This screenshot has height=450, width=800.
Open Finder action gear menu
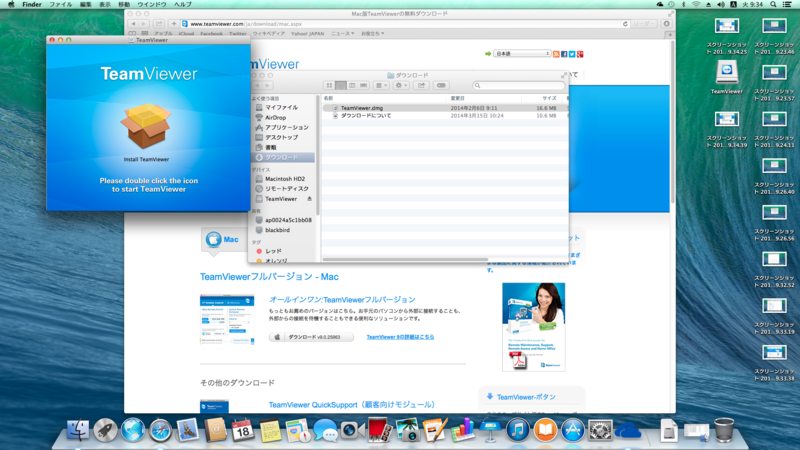coord(401,86)
